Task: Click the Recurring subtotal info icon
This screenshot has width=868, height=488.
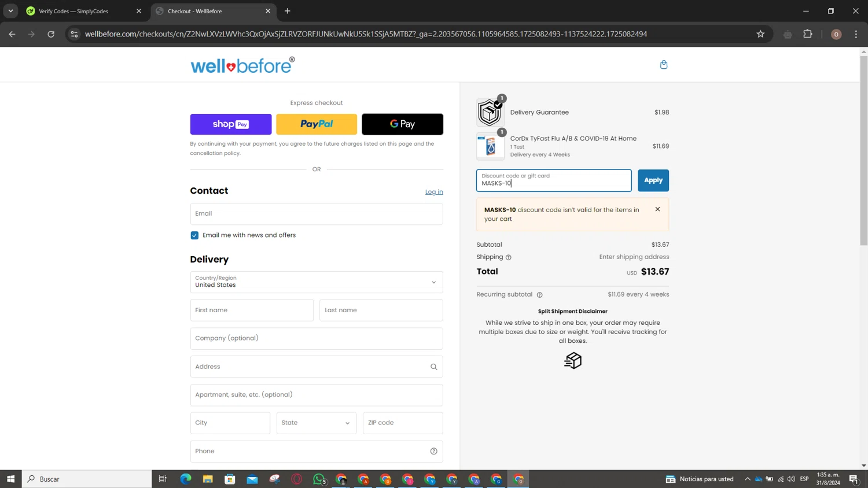Action: 540,295
